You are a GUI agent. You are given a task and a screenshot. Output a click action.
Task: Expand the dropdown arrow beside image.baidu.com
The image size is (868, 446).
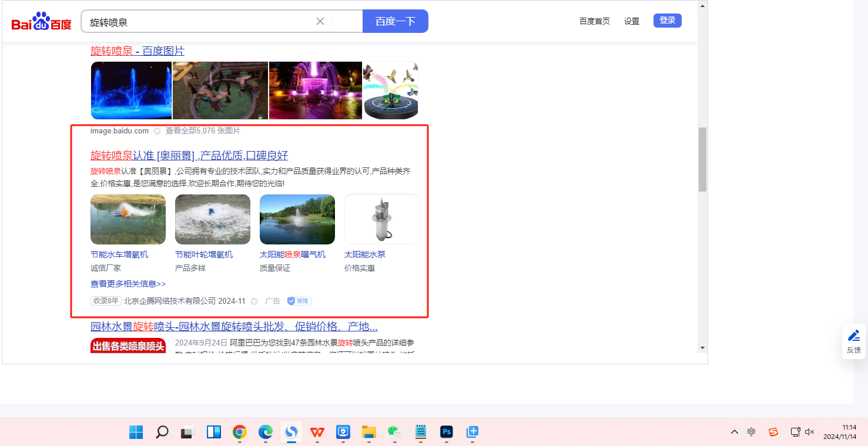click(157, 131)
